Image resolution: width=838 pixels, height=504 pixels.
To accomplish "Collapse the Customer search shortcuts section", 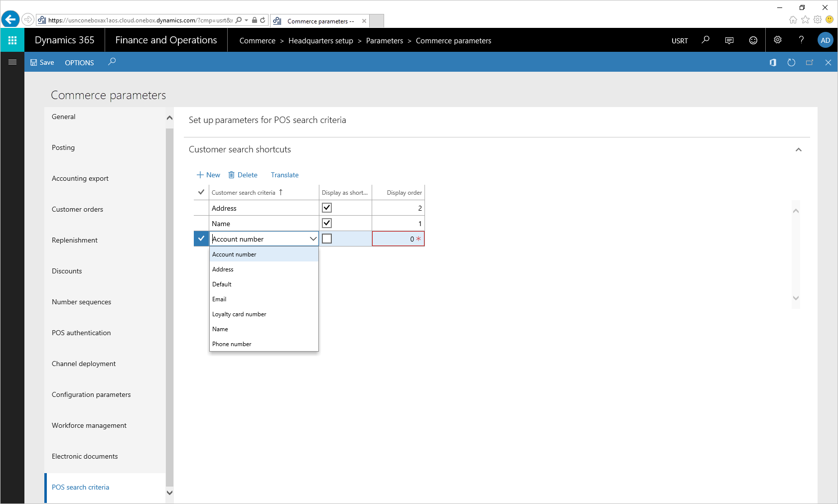I will [x=798, y=149].
